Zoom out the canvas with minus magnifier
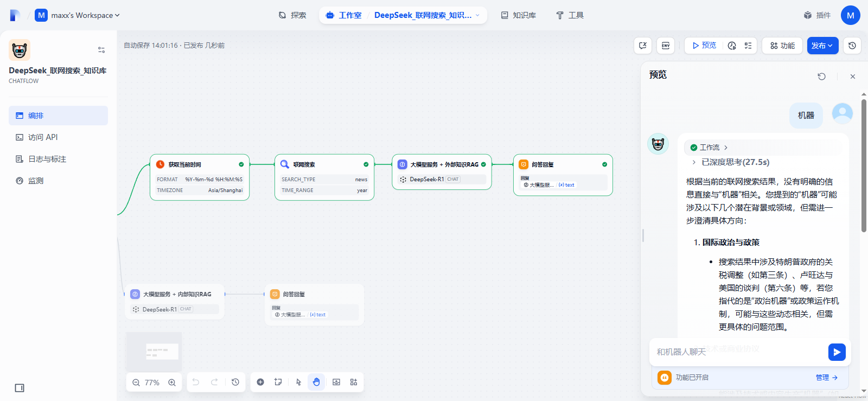The image size is (868, 401). click(x=136, y=383)
